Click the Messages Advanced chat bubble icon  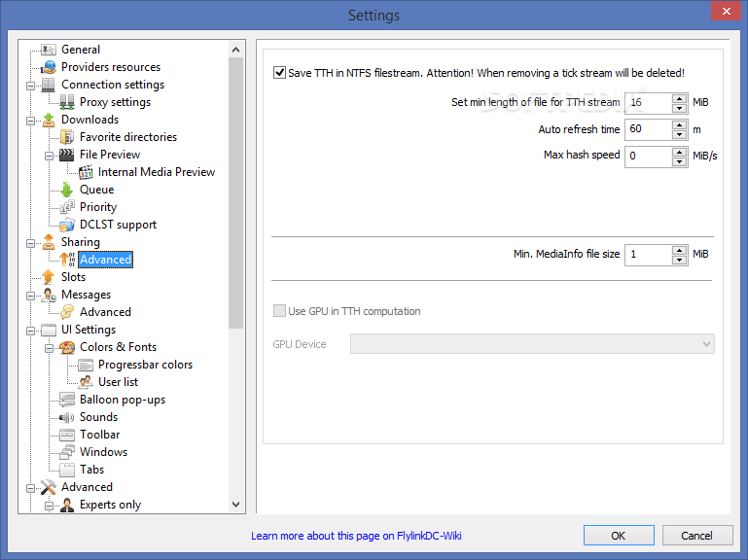click(67, 312)
